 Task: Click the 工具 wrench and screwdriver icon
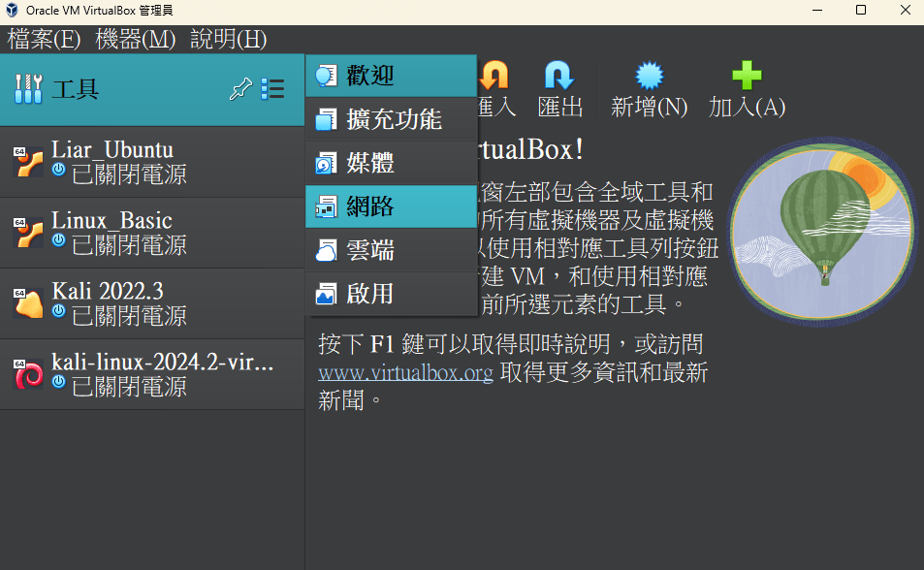tap(28, 89)
